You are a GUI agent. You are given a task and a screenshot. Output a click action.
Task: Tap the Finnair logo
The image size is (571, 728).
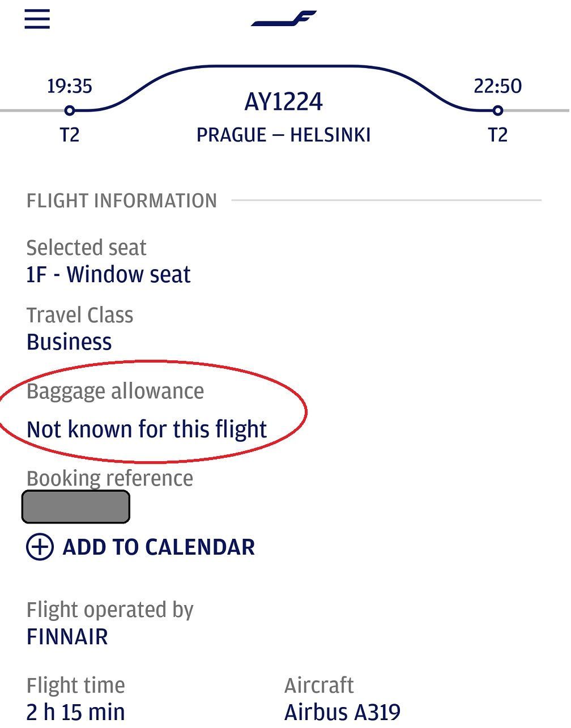284,19
